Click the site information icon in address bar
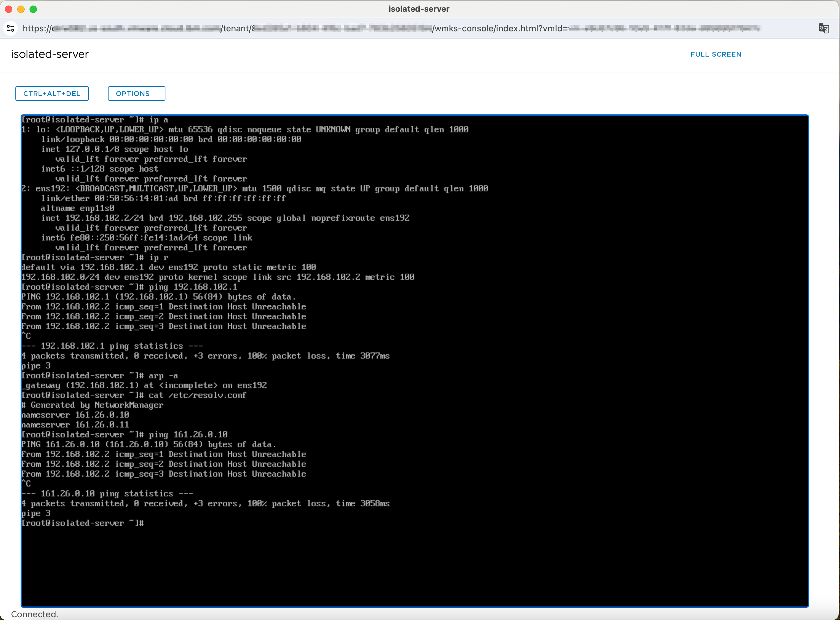840x620 pixels. point(11,28)
